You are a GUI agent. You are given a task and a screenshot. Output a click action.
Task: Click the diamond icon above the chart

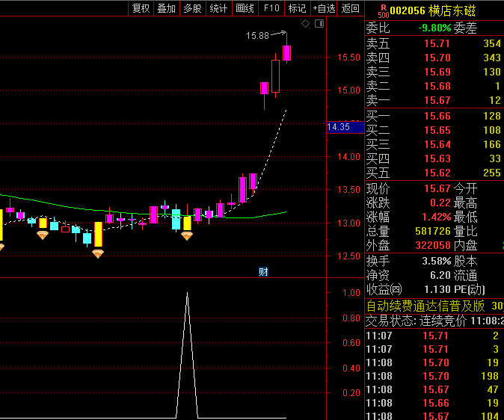[305, 25]
